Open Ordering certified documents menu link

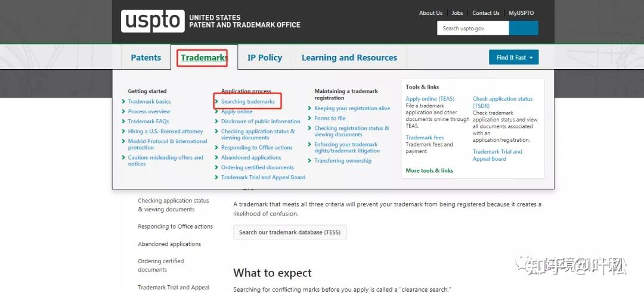258,167
